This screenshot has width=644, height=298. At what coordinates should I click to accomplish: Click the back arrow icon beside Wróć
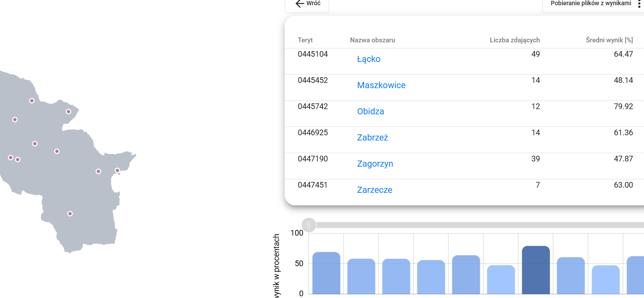(x=300, y=4)
